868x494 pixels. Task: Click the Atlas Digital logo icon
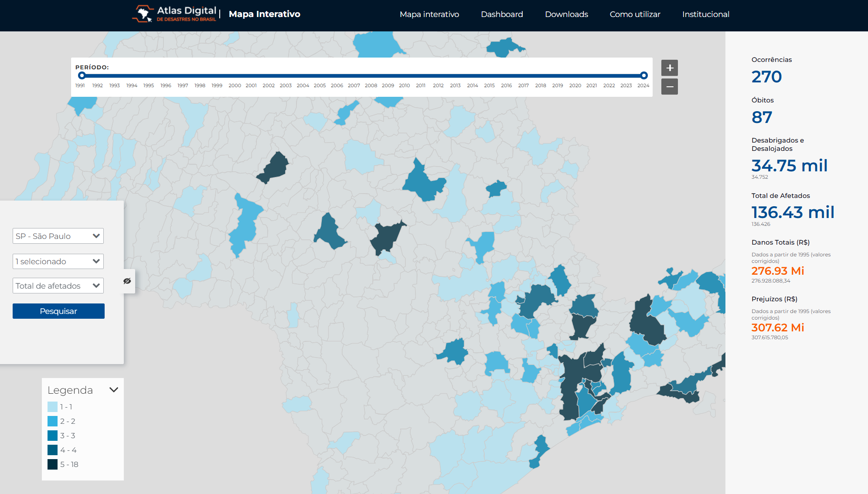pyautogui.click(x=143, y=14)
